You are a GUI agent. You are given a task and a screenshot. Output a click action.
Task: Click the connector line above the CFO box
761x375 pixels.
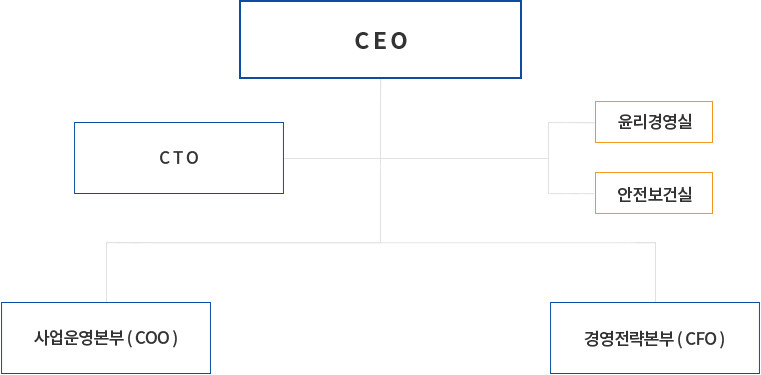[x=655, y=272]
